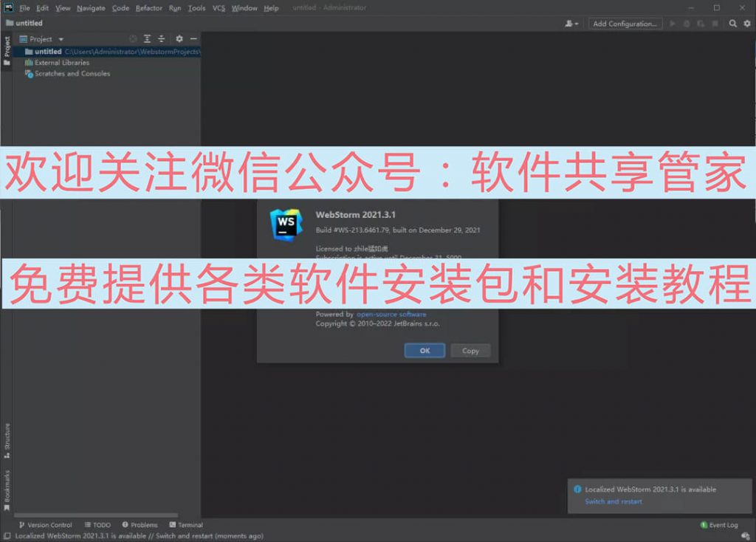Click OK in the About dialog
This screenshot has width=756, height=542.
[425, 351]
